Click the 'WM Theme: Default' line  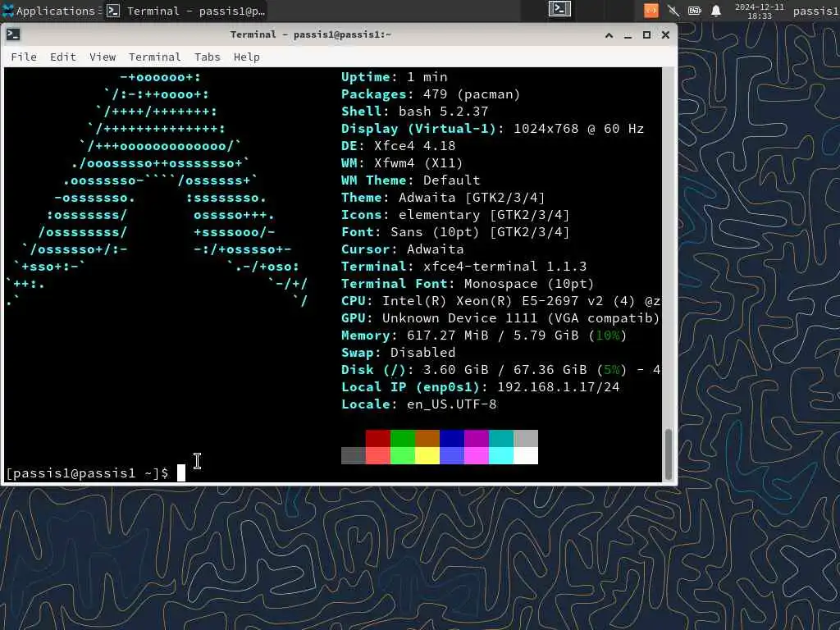(x=410, y=180)
